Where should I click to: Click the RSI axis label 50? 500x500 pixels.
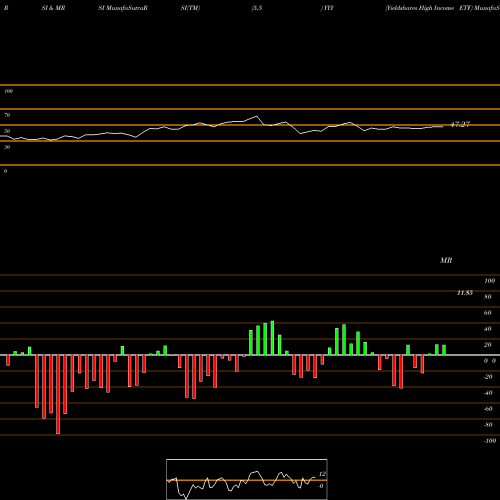[x=7, y=131]
